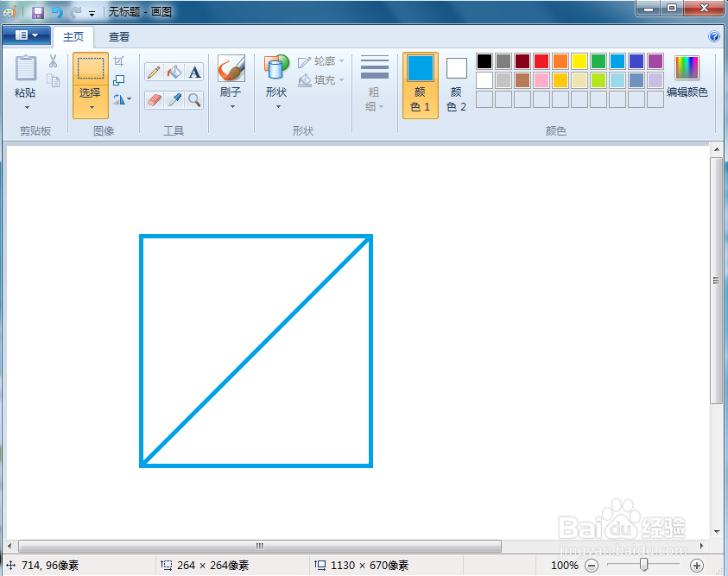728x576 pixels.
Task: Expand the 刷子 brush types dropdown
Action: coord(232,107)
